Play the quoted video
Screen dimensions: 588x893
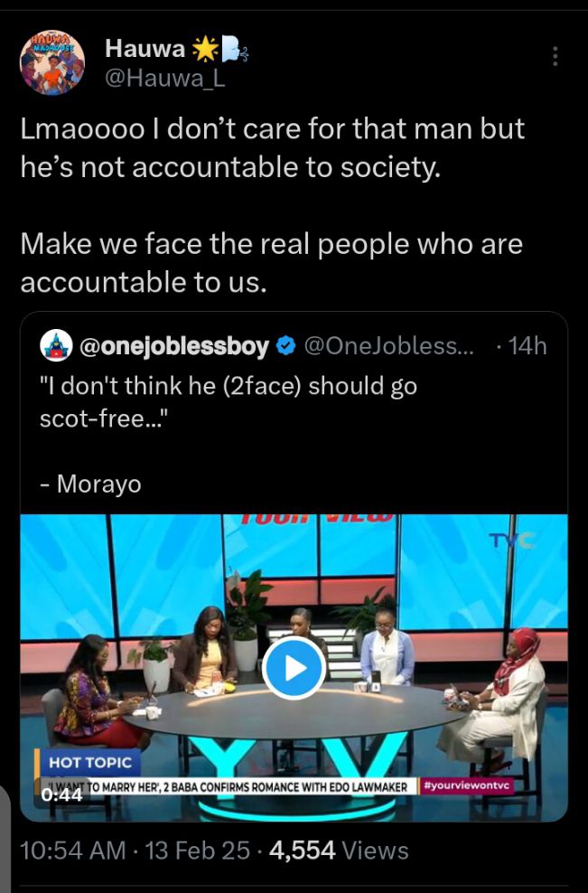click(x=294, y=668)
